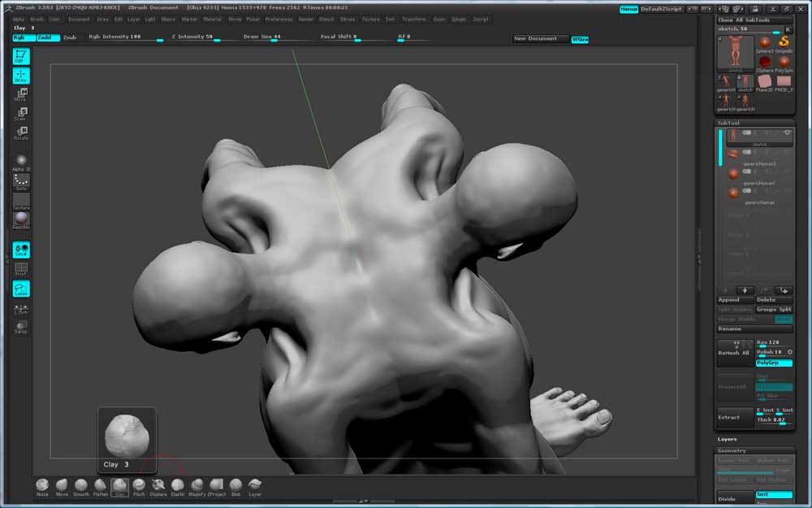Select the Layer brush
The width and height of the screenshot is (812, 508).
tap(255, 487)
